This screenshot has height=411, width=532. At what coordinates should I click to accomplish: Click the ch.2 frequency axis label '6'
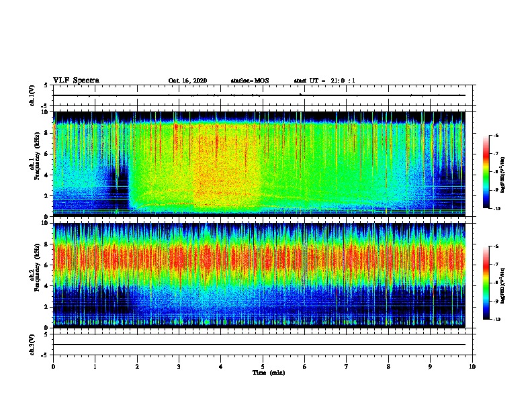tap(46, 265)
